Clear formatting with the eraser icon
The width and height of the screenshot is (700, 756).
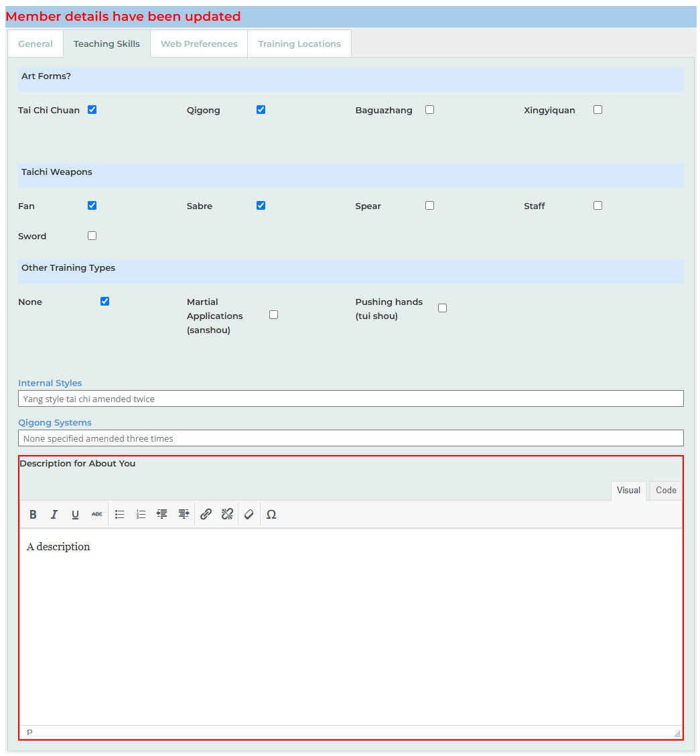click(x=249, y=515)
